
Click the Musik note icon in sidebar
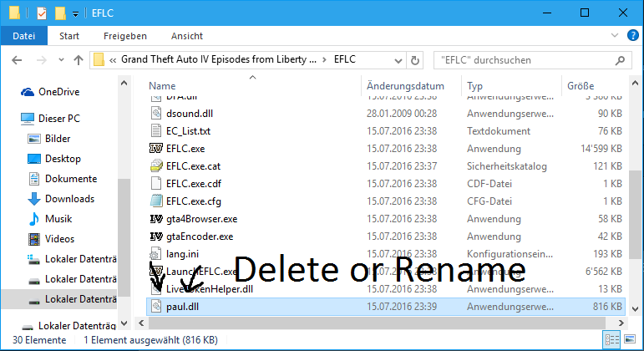click(34, 219)
